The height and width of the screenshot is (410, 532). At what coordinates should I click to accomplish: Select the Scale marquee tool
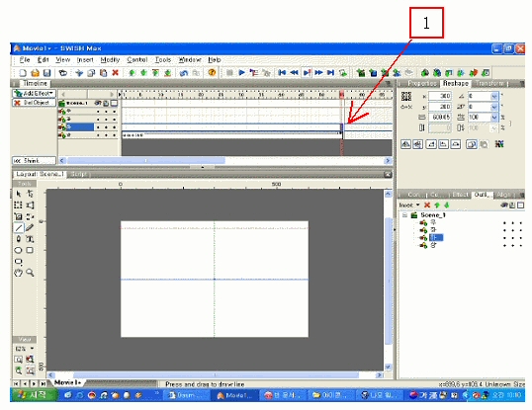pyautogui.click(x=19, y=205)
